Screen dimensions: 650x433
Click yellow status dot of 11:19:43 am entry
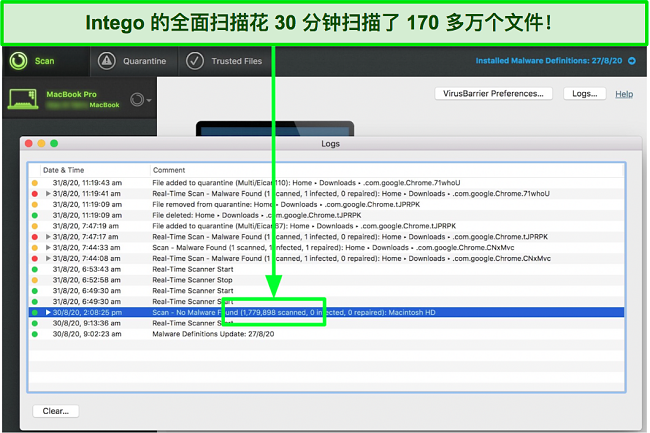pyautogui.click(x=35, y=183)
